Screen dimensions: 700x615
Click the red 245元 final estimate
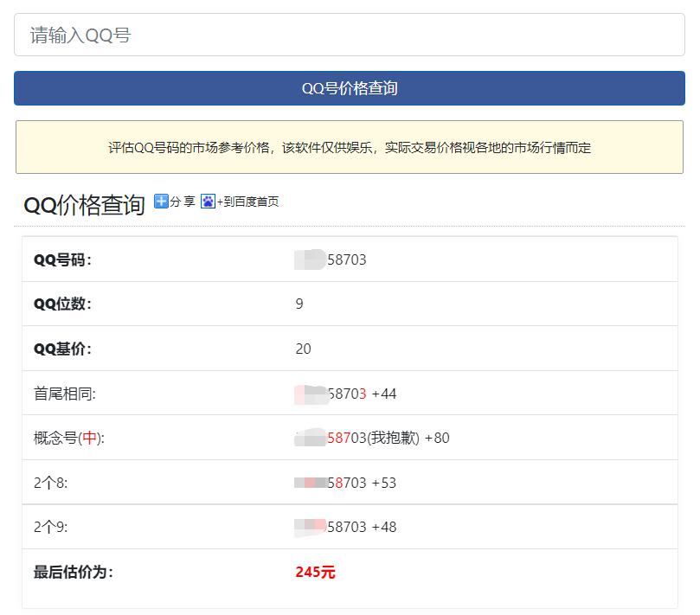pos(315,573)
